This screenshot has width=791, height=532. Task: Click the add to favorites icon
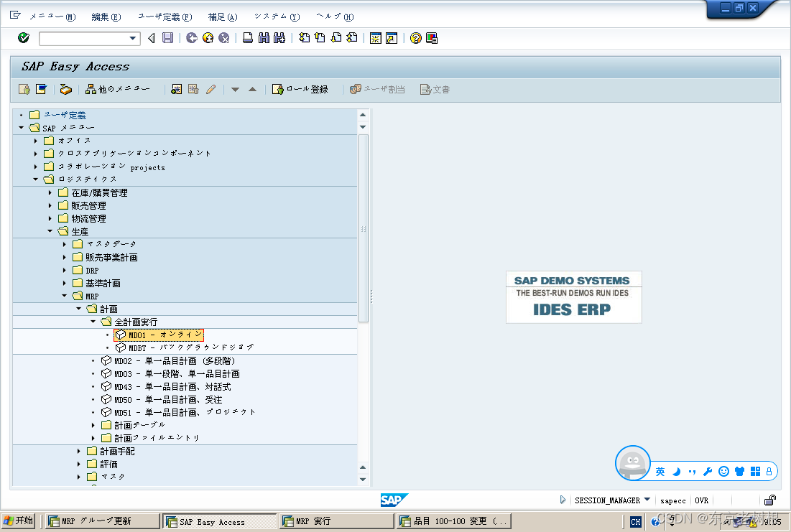click(177, 89)
